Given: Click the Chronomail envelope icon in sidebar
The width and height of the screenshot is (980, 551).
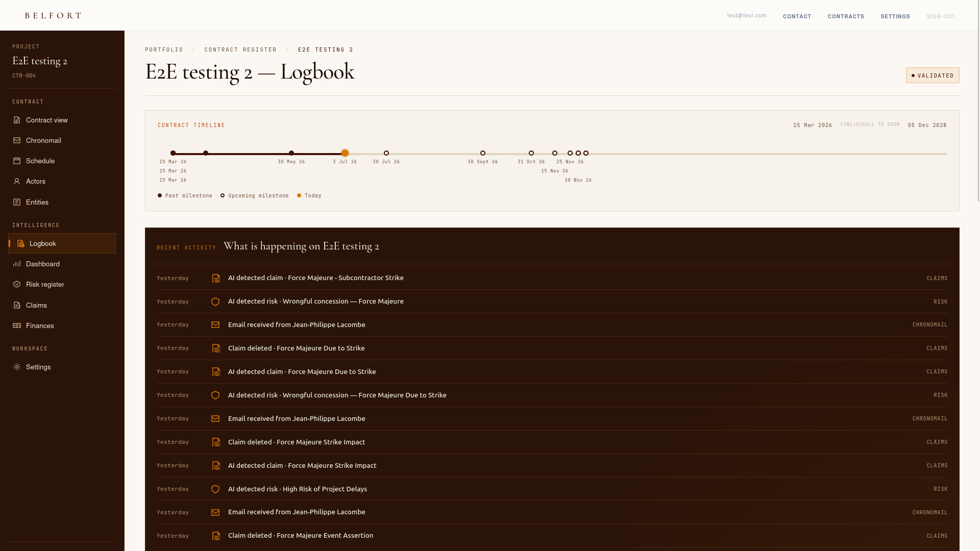Looking at the screenshot, I should [17, 140].
